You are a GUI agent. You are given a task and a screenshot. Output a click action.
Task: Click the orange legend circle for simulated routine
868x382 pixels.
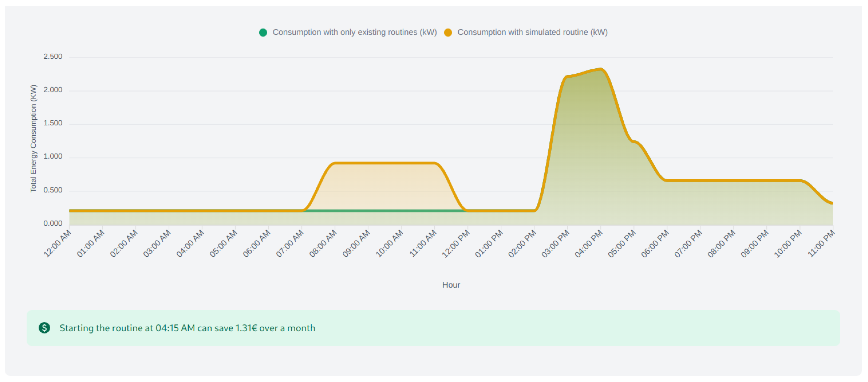click(448, 32)
